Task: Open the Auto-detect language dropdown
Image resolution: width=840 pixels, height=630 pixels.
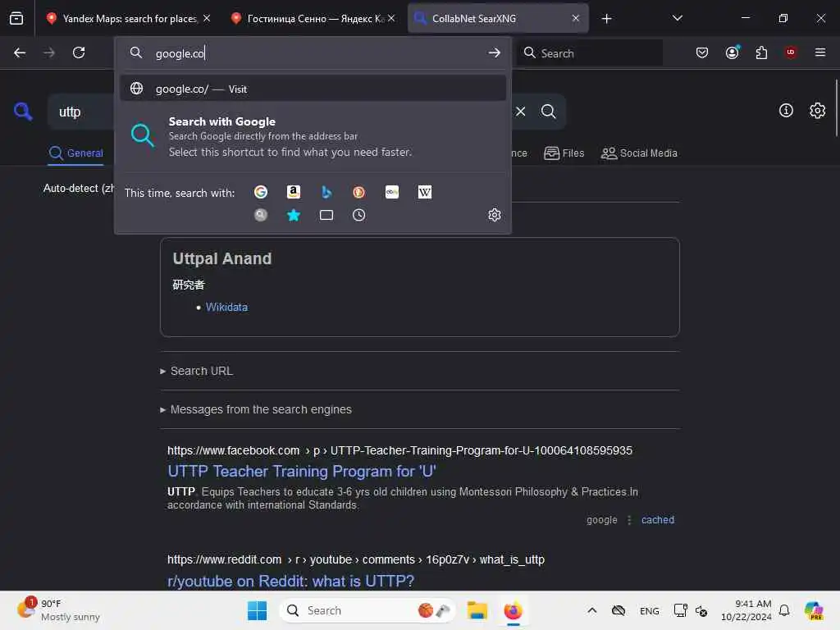Action: point(79,188)
